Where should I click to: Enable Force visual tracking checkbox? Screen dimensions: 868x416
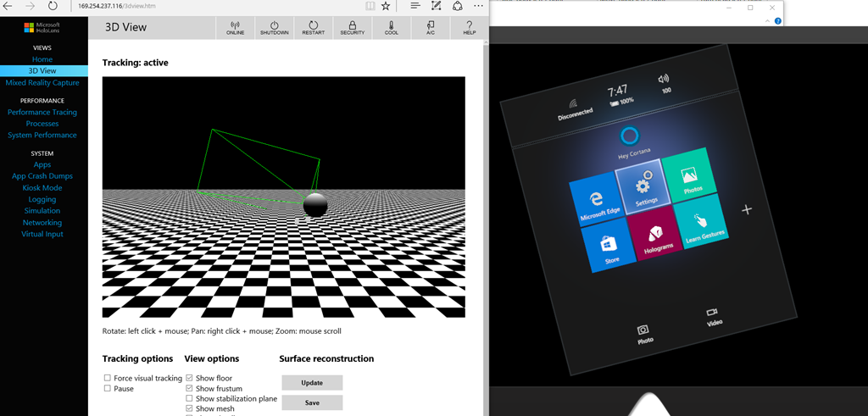(108, 378)
